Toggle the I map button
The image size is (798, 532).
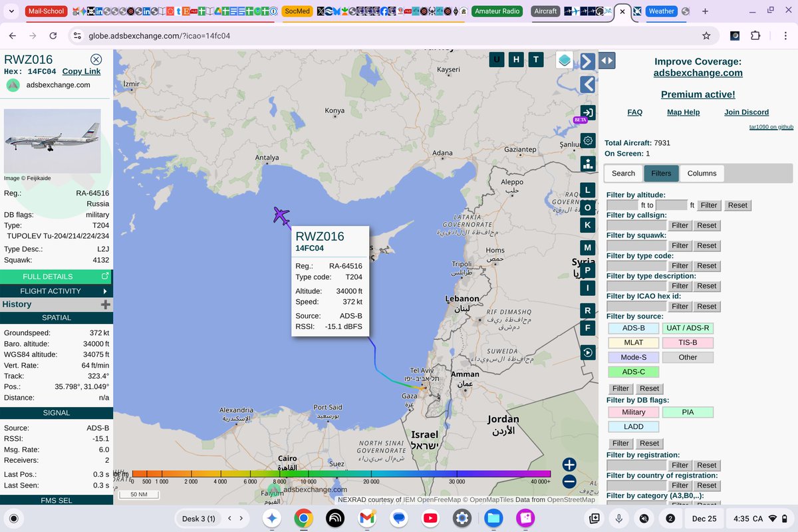tap(587, 288)
